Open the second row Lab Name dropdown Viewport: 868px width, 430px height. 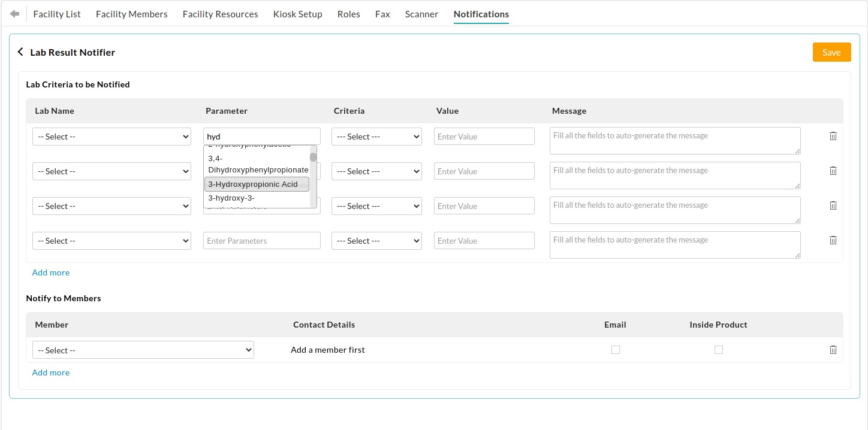[x=111, y=171]
